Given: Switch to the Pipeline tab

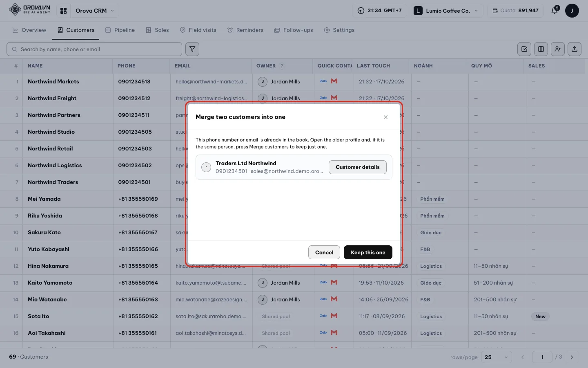Looking at the screenshot, I should click(120, 30).
